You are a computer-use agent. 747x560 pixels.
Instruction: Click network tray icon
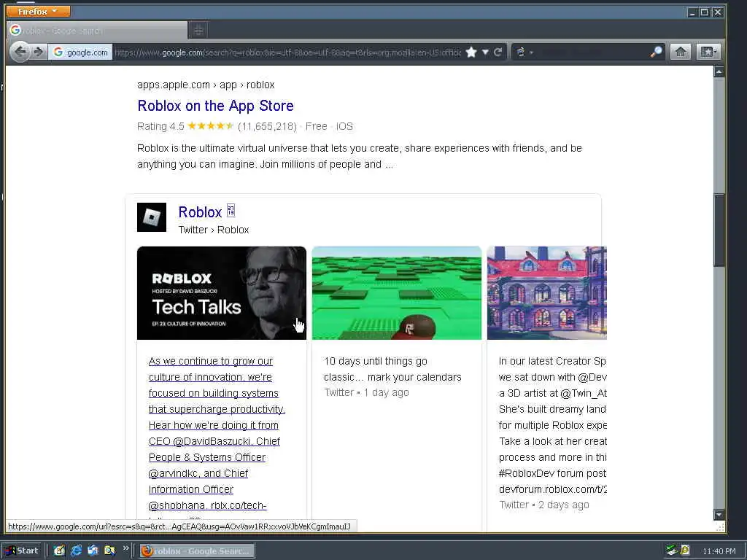(672, 551)
